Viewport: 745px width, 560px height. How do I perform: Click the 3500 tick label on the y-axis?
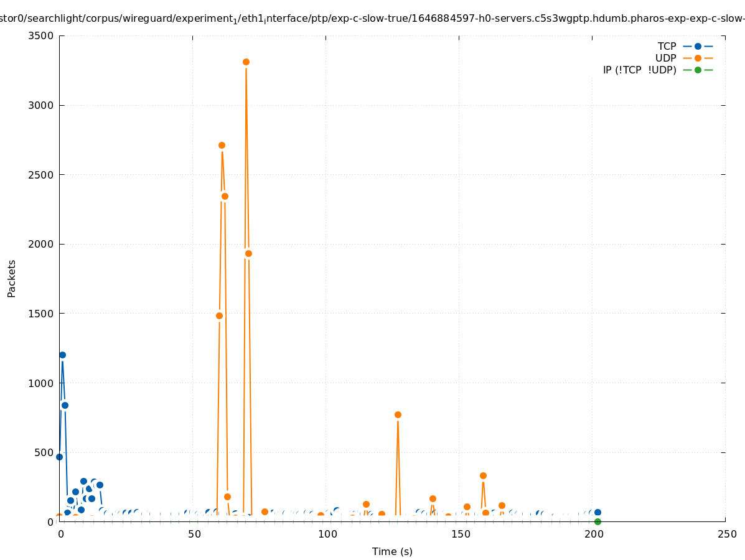click(42, 35)
